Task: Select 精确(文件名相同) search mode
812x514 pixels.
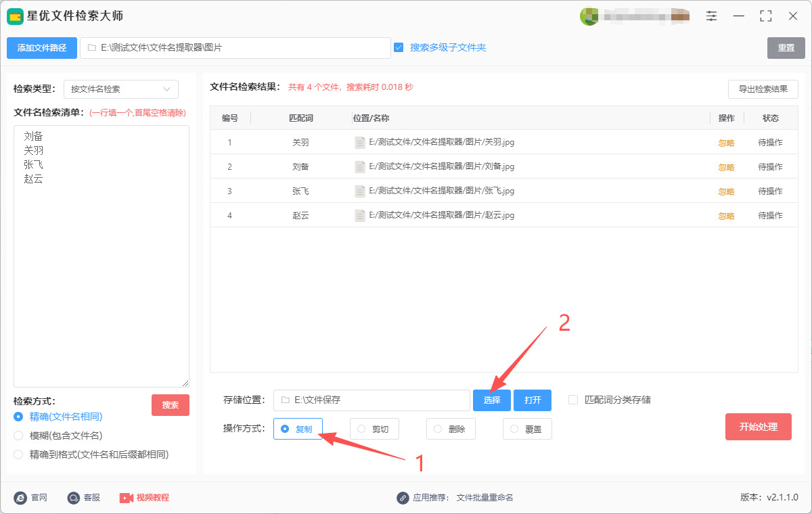Action: click(18, 417)
